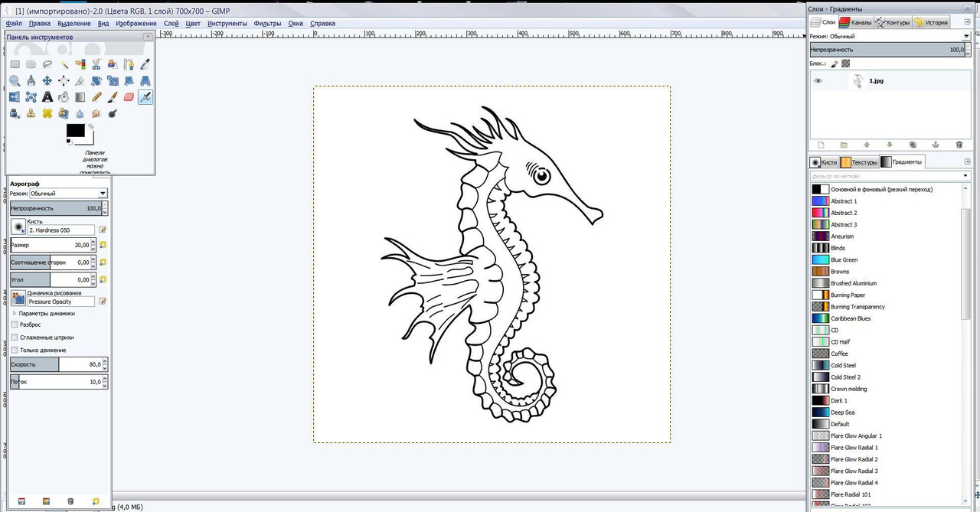Click the white background color swatch

tap(90, 141)
